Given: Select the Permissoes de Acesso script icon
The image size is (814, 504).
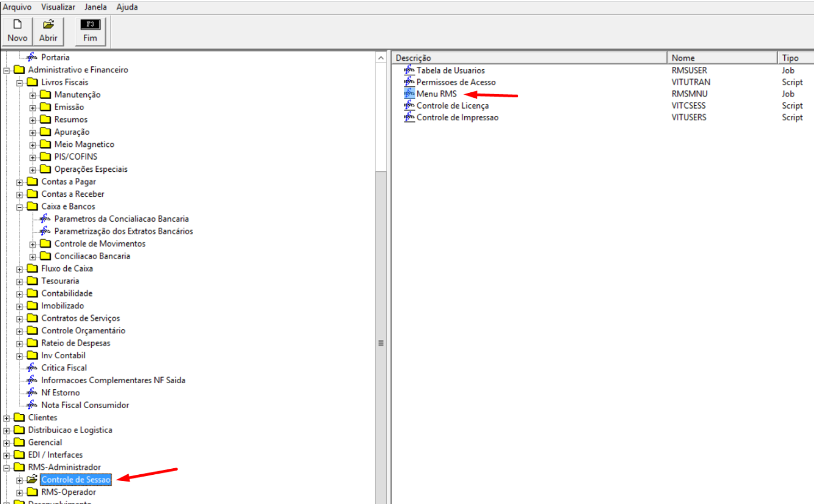Looking at the screenshot, I should point(409,81).
